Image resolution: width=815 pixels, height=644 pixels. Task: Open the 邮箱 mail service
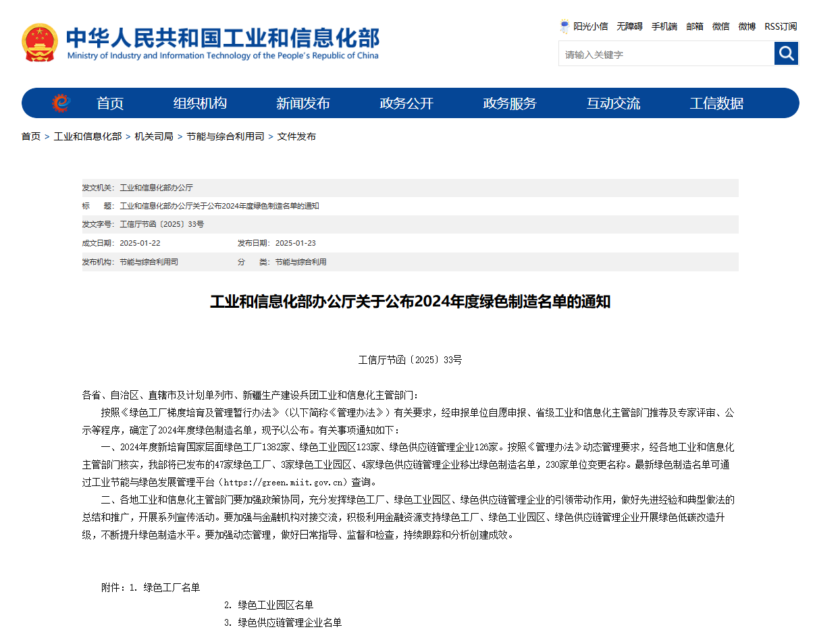point(695,26)
